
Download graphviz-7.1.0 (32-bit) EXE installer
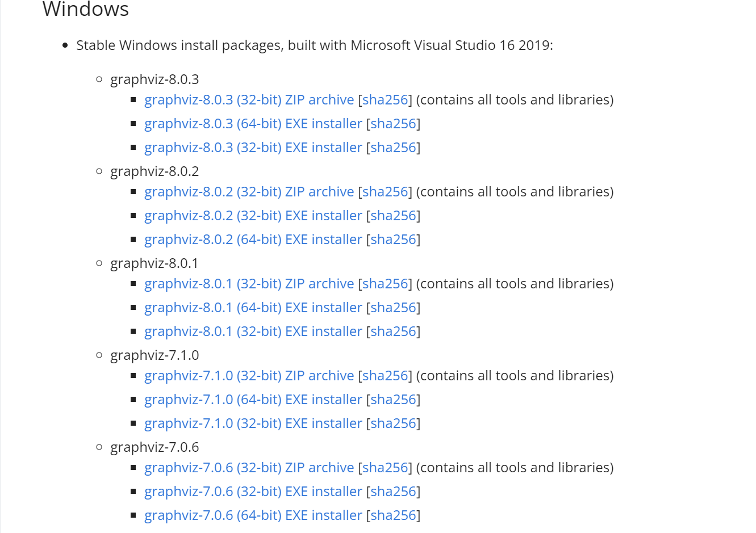(x=253, y=423)
